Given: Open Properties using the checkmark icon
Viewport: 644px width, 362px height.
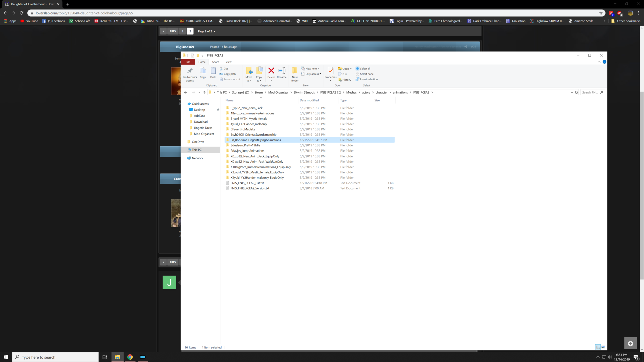Looking at the screenshot, I should [330, 71].
